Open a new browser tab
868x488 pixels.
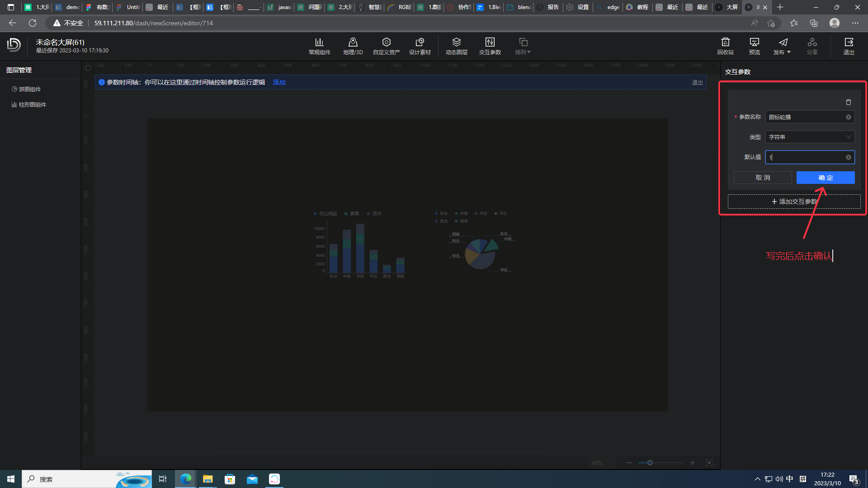[x=780, y=7]
